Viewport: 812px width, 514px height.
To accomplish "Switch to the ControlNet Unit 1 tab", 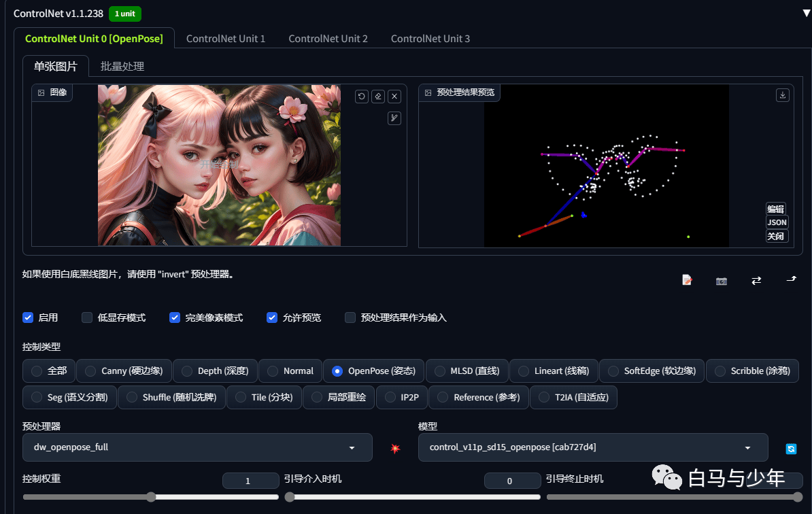I will (x=226, y=39).
